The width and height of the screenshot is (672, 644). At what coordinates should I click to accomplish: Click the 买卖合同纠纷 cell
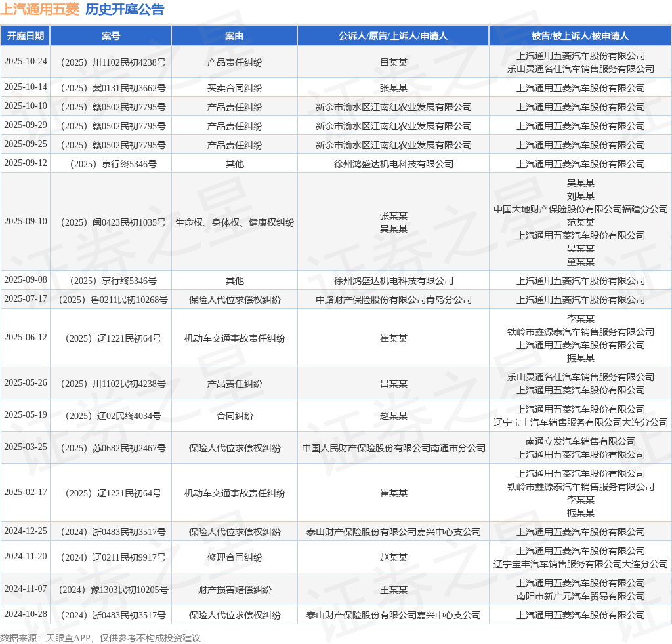(234, 88)
